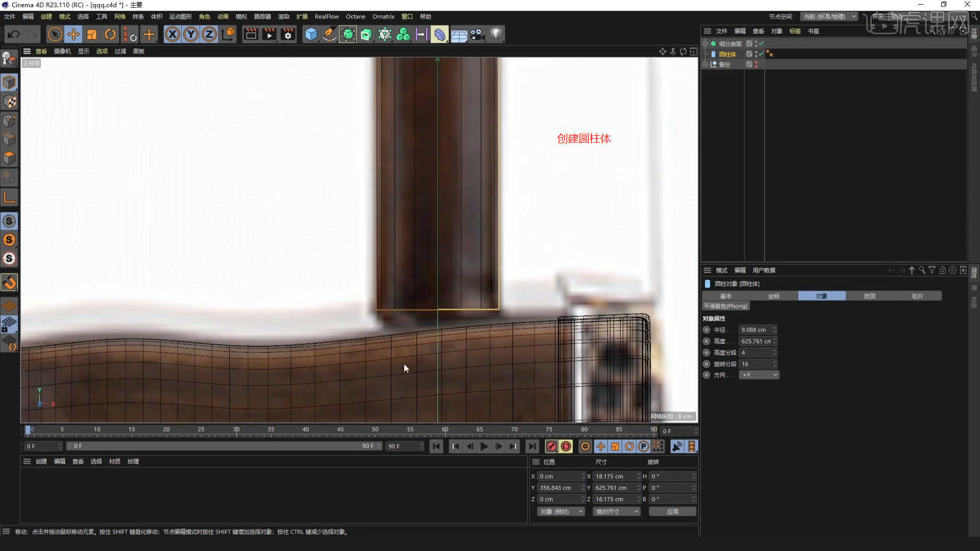Click frame 60 on the timeline ruler

coord(445,430)
